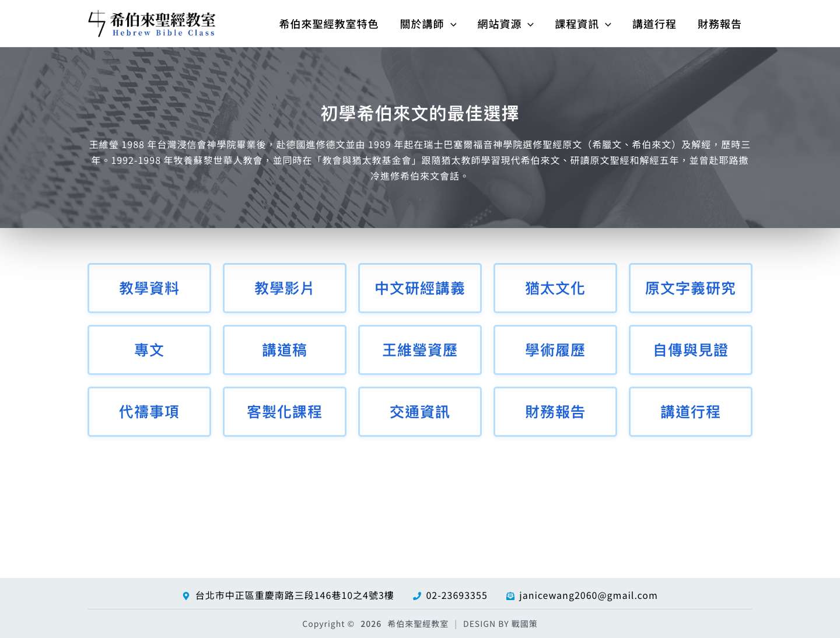The height and width of the screenshot is (638, 840).
Task: Open the 王維瑩資歷 button
Action: 420,350
